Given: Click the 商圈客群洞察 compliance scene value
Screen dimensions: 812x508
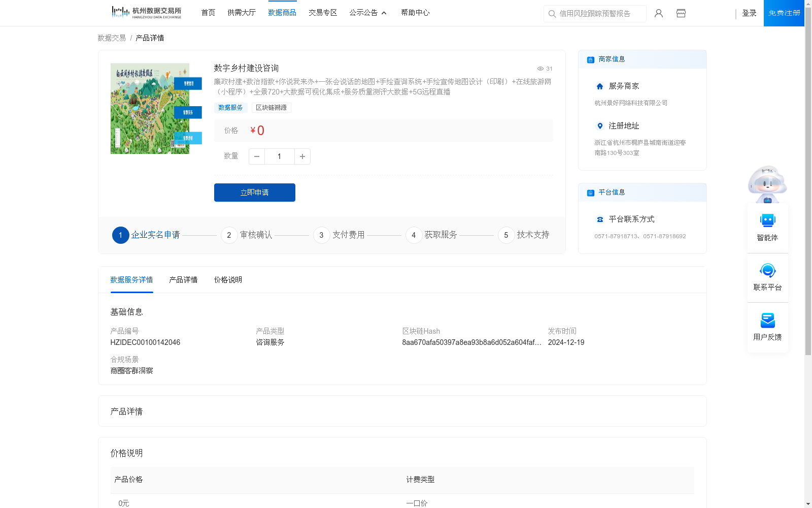Looking at the screenshot, I should [131, 371].
